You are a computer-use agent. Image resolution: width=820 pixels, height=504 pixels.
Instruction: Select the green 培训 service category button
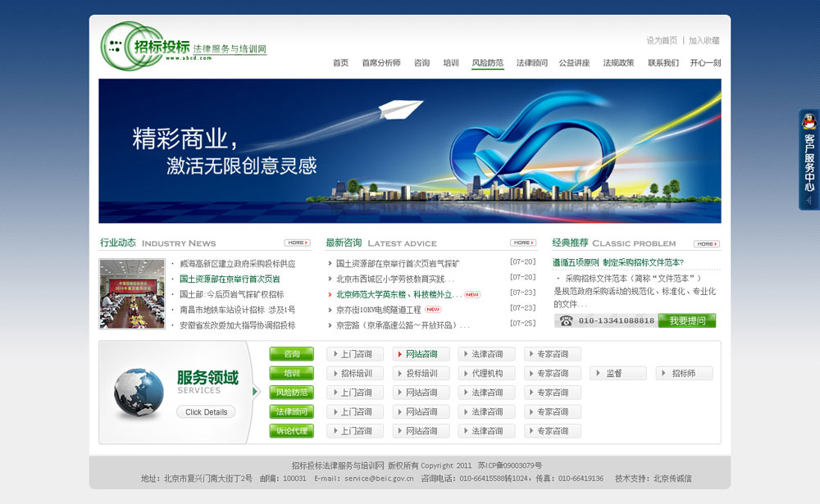[x=291, y=373]
